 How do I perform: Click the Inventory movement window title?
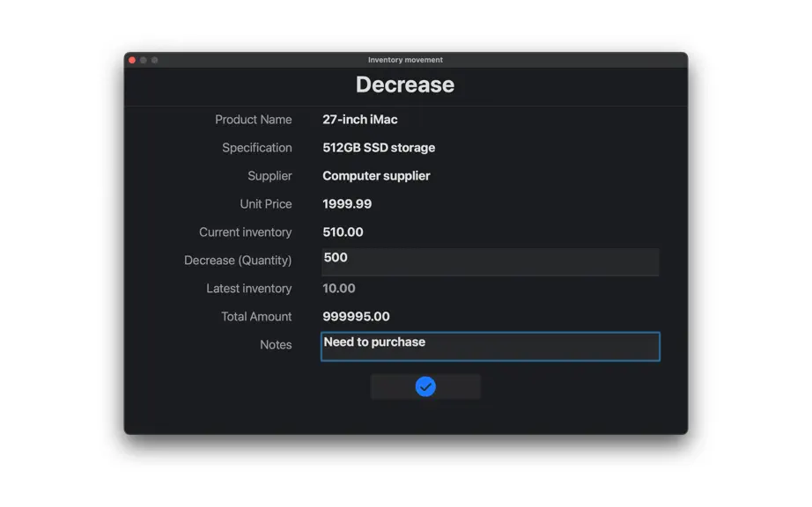(405, 60)
